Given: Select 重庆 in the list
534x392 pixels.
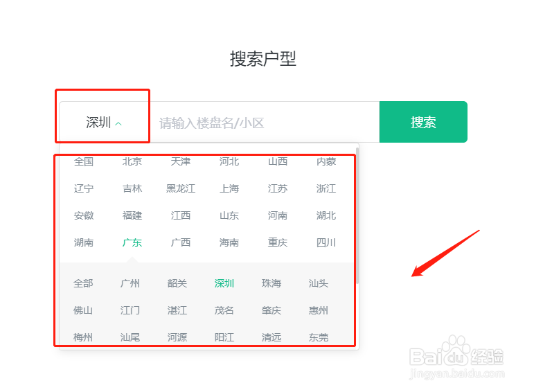Looking at the screenshot, I should pos(278,242).
